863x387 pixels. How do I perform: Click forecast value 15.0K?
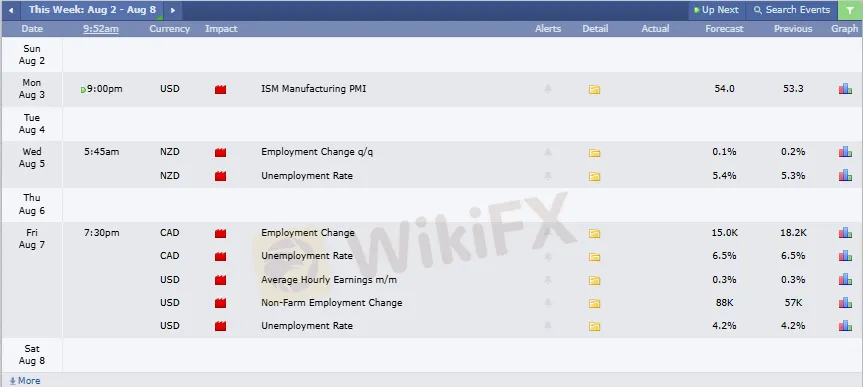tap(724, 233)
